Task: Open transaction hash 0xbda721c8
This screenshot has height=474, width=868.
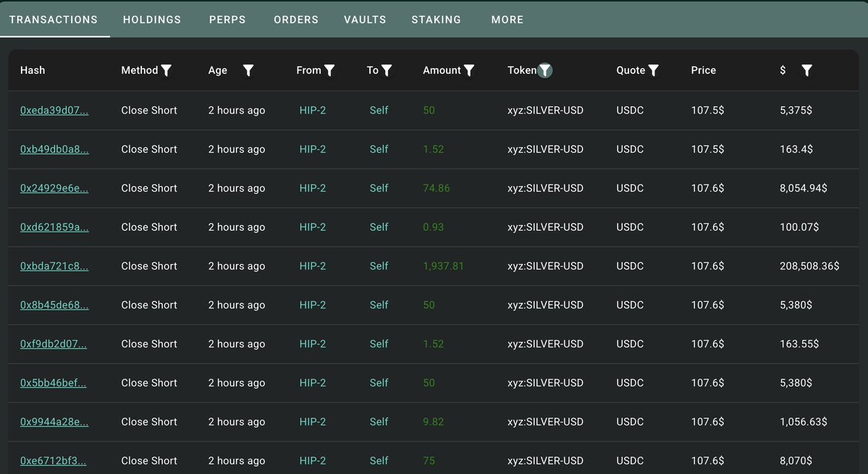Action: point(54,266)
